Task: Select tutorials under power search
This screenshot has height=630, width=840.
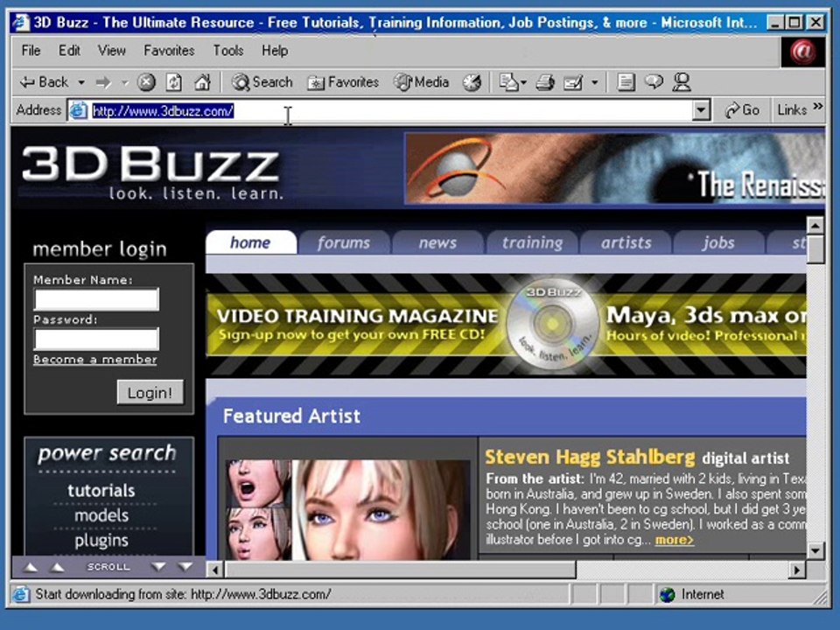Action: [101, 490]
